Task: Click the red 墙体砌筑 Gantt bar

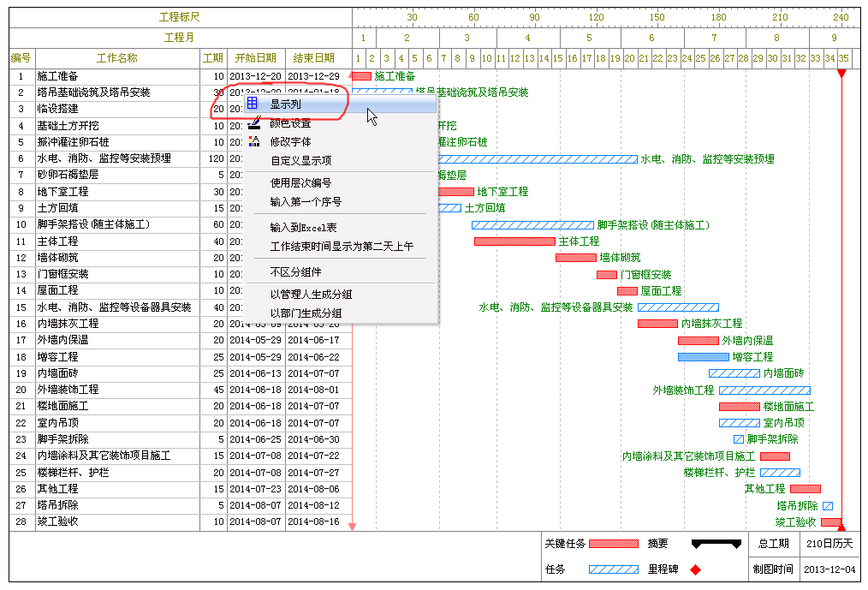Action: pos(576,258)
